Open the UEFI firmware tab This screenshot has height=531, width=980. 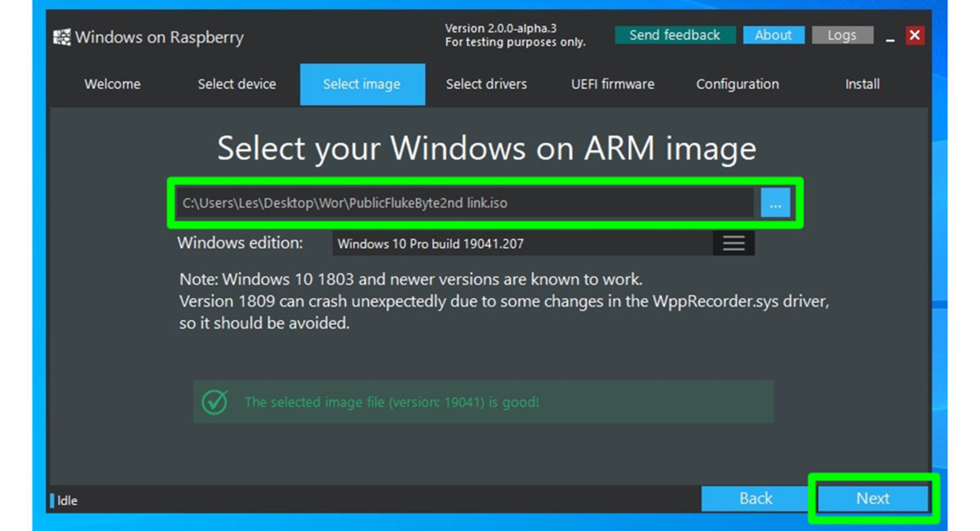tap(612, 84)
